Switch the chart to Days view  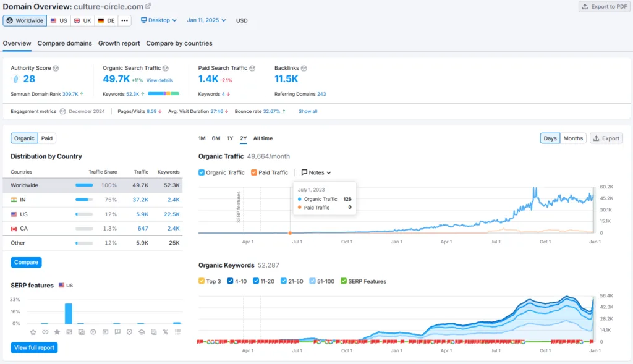coord(550,138)
